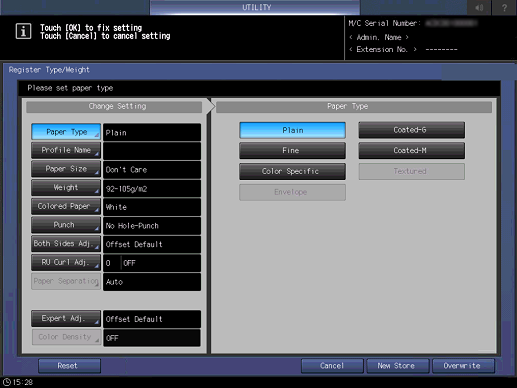Click the Both Sides Adj. 'Offset Default' value
Image resolution: width=517 pixels, height=388 pixels.
tap(152, 244)
